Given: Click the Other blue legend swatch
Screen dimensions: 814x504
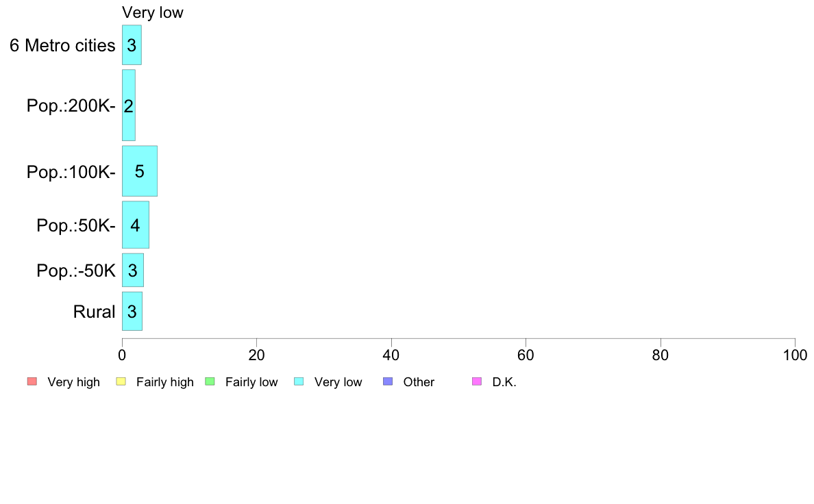Looking at the screenshot, I should click(388, 381).
